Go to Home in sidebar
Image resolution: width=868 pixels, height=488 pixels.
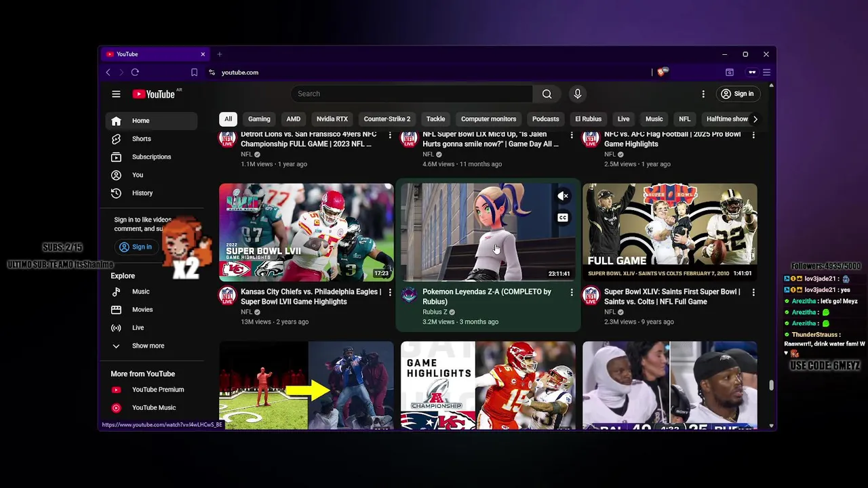click(151, 121)
